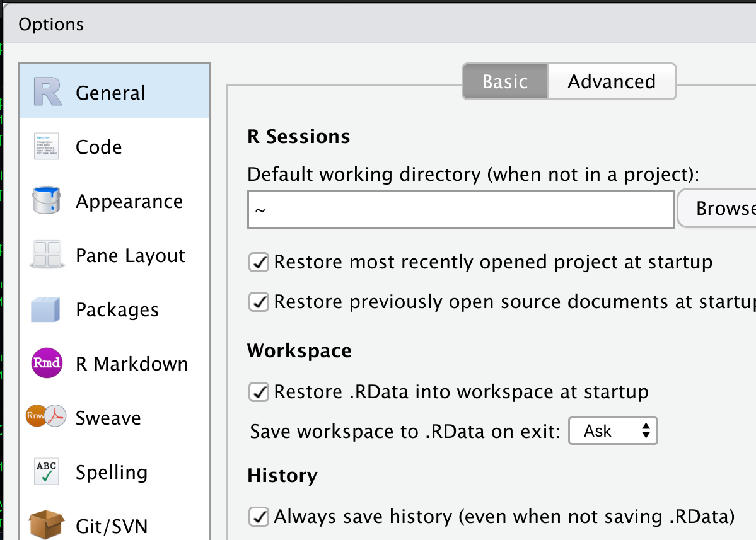Select the Packages cube icon
Screen dimensions: 756x540
pos(46,309)
